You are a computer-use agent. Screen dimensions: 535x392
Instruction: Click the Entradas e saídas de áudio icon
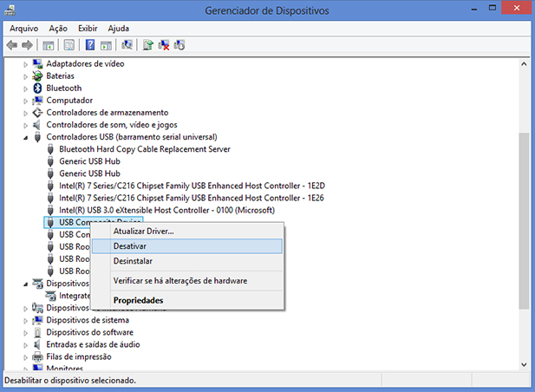(36, 344)
